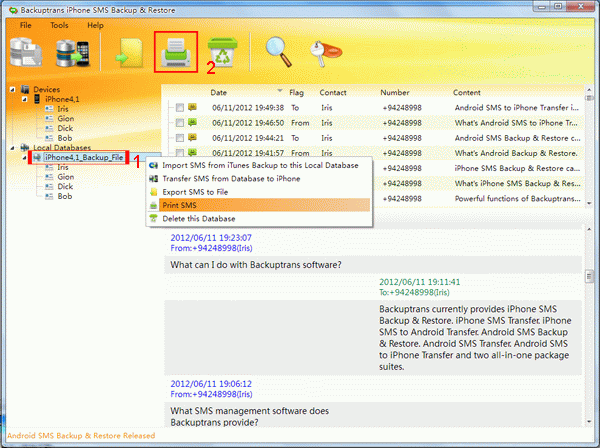Viewport: 600px width, 448px height.
Task: Open the Tools menu
Action: tap(59, 23)
